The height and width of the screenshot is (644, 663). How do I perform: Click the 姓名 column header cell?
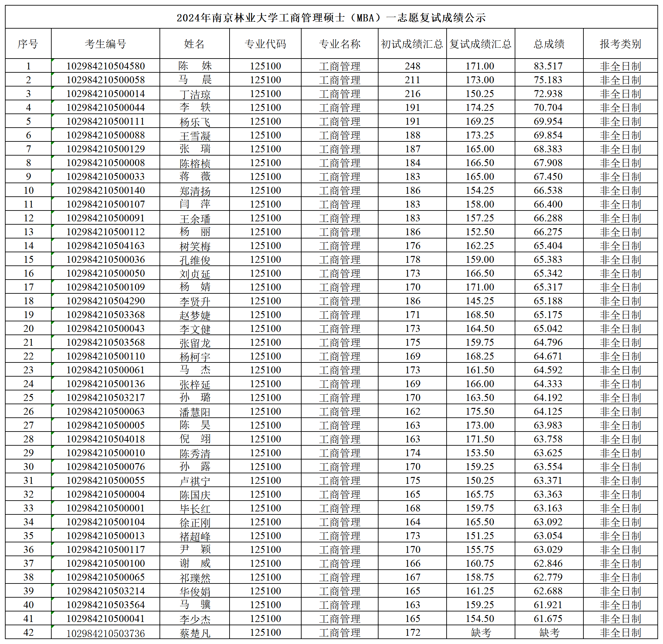click(194, 44)
